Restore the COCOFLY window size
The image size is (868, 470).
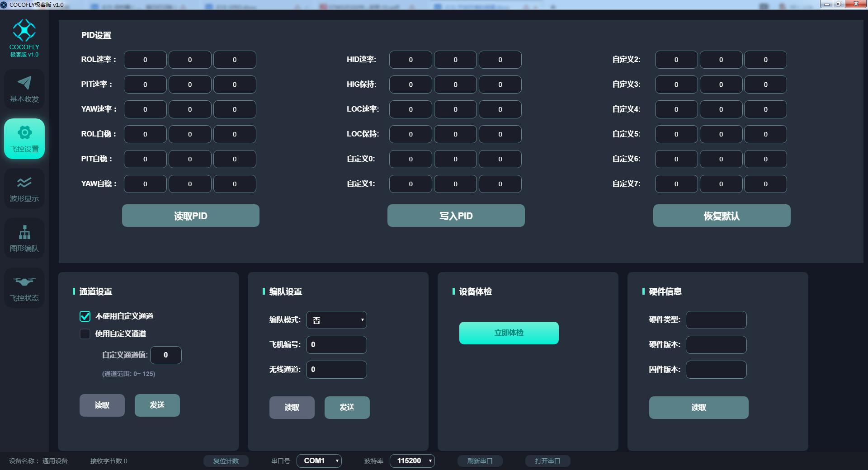pos(838,4)
